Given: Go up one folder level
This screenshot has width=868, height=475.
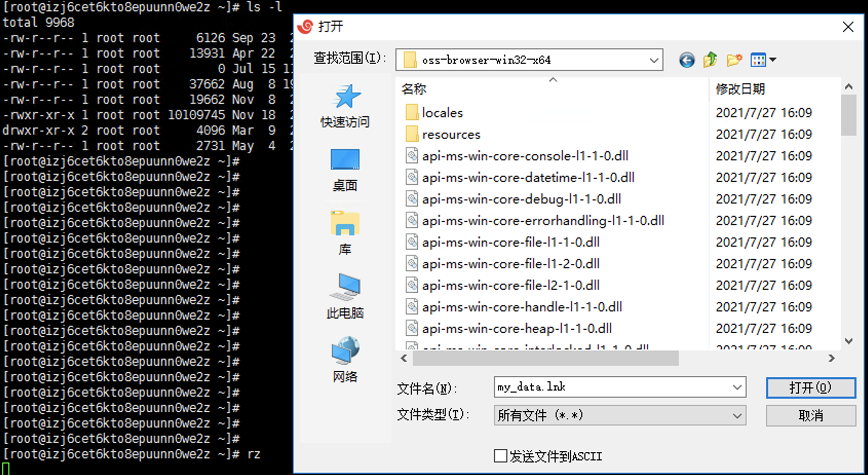Looking at the screenshot, I should (x=710, y=60).
